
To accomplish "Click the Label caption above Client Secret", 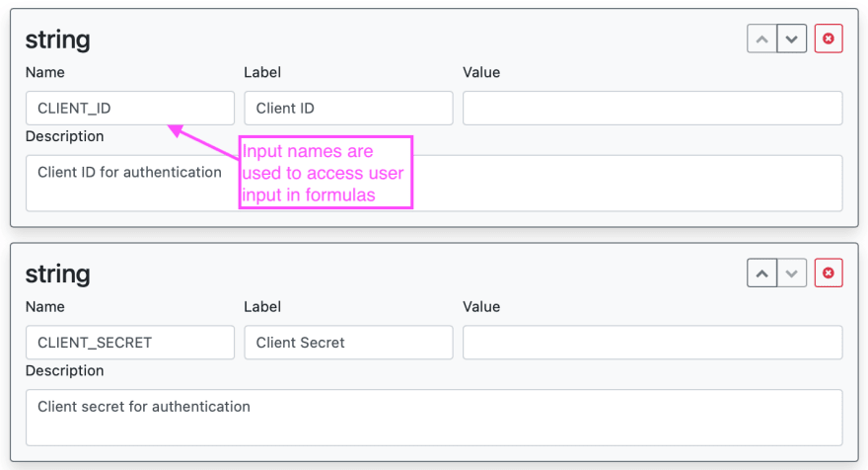I will coord(262,306).
